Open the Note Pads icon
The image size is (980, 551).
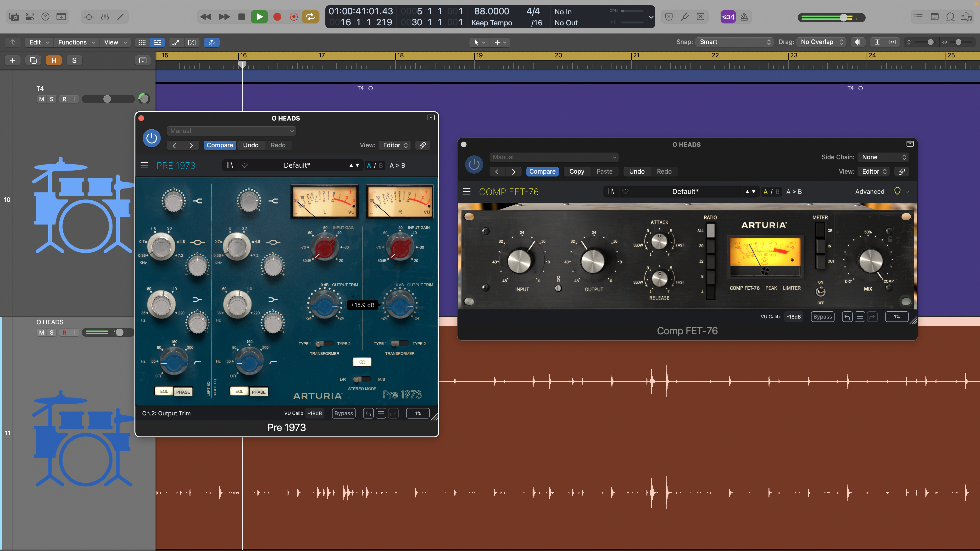pos(934,17)
